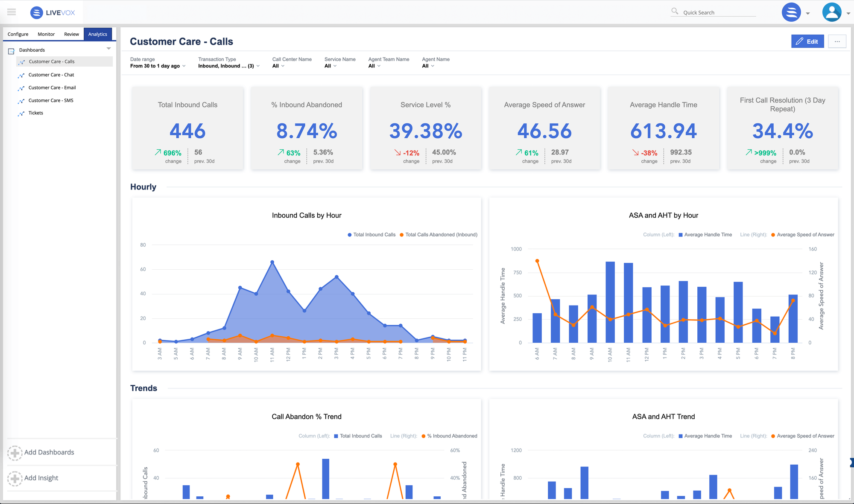Collapse the Dashboards list
Image resolution: width=854 pixels, height=504 pixels.
(x=109, y=48)
